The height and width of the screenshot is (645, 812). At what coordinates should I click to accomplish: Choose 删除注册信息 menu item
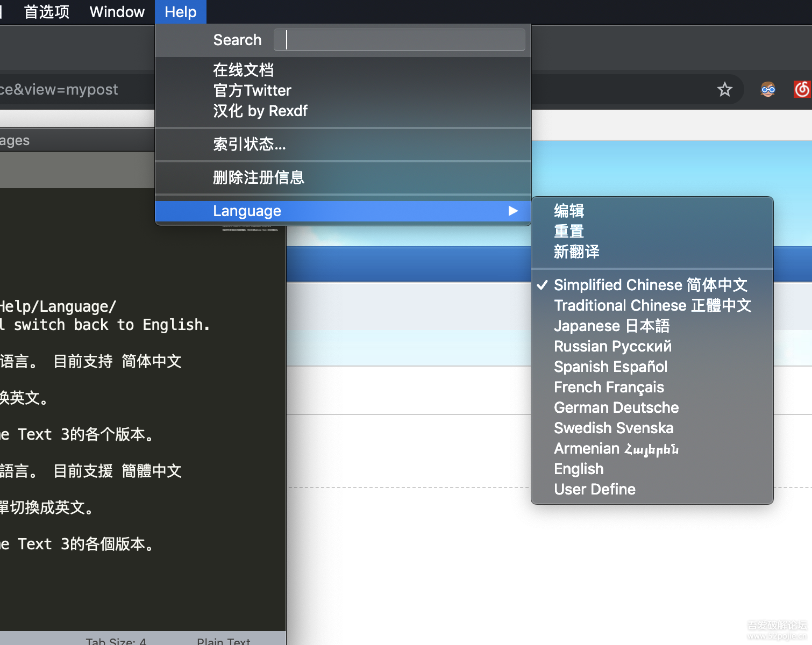click(x=258, y=177)
